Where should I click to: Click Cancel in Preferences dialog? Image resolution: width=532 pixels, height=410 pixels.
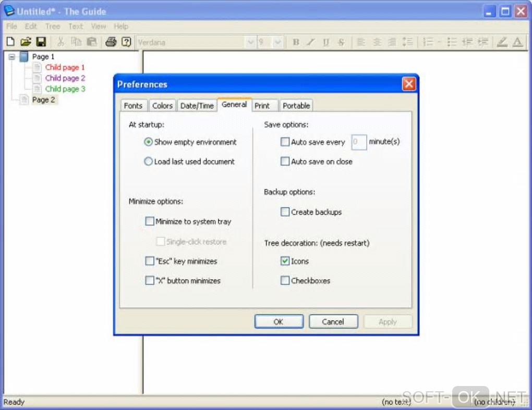pos(333,321)
